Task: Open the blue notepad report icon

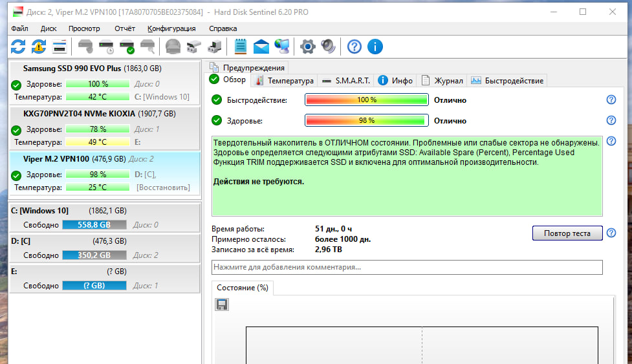Action: [240, 47]
